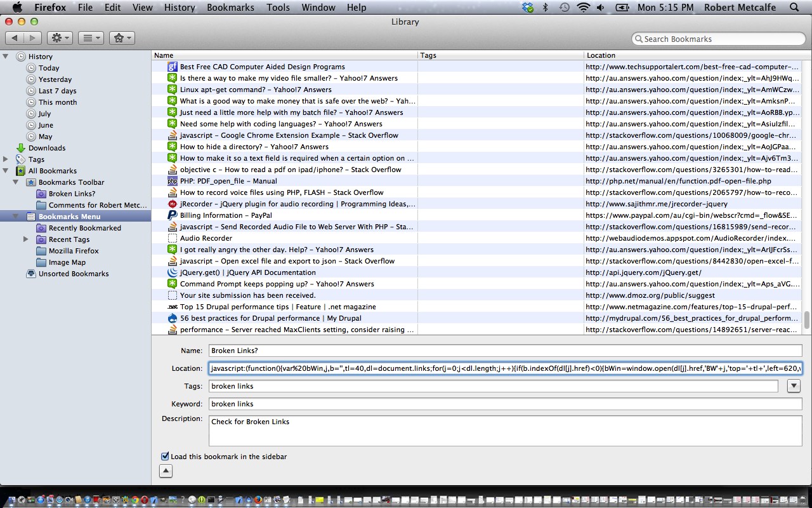Select 'How to hide a directory?' row

(x=477, y=147)
